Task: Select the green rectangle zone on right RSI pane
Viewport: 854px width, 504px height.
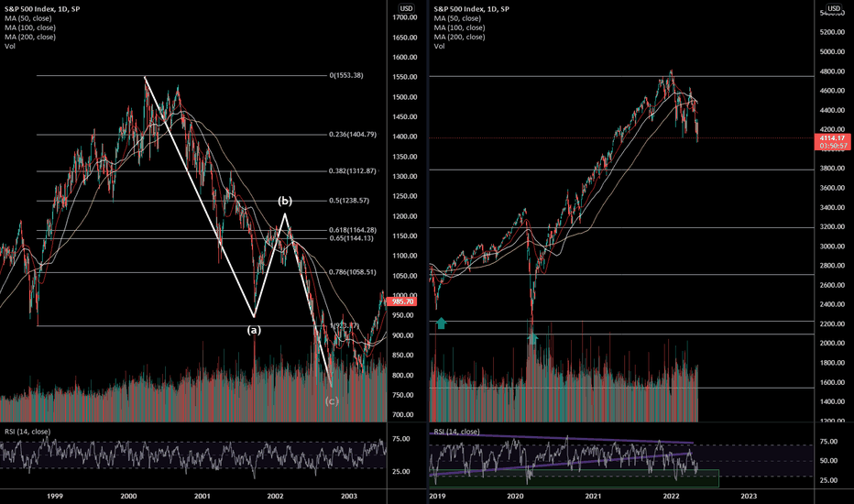Action: (x=574, y=477)
